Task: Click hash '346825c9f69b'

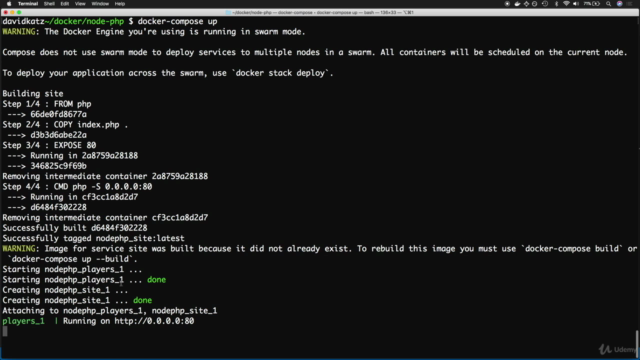Action: 58,166
